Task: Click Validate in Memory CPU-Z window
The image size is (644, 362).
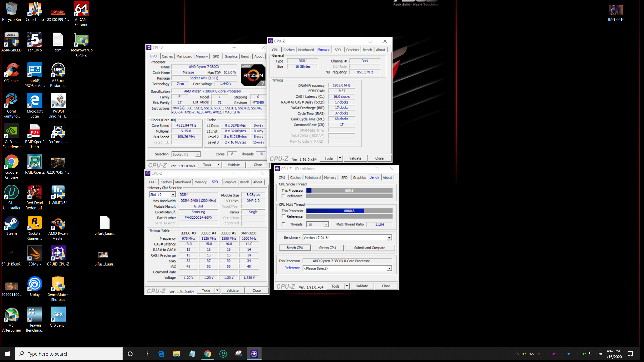Action: 355,158
